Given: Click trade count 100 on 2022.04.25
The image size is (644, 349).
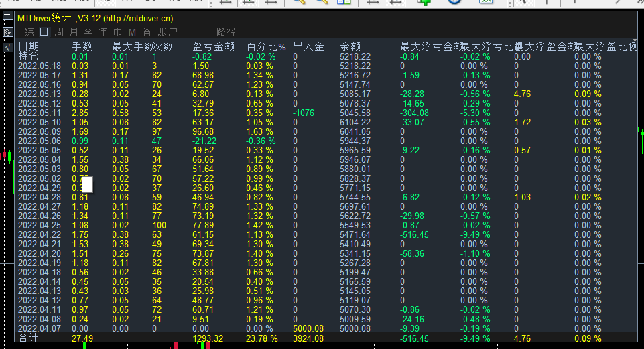Looking at the screenshot, I should [x=159, y=226].
